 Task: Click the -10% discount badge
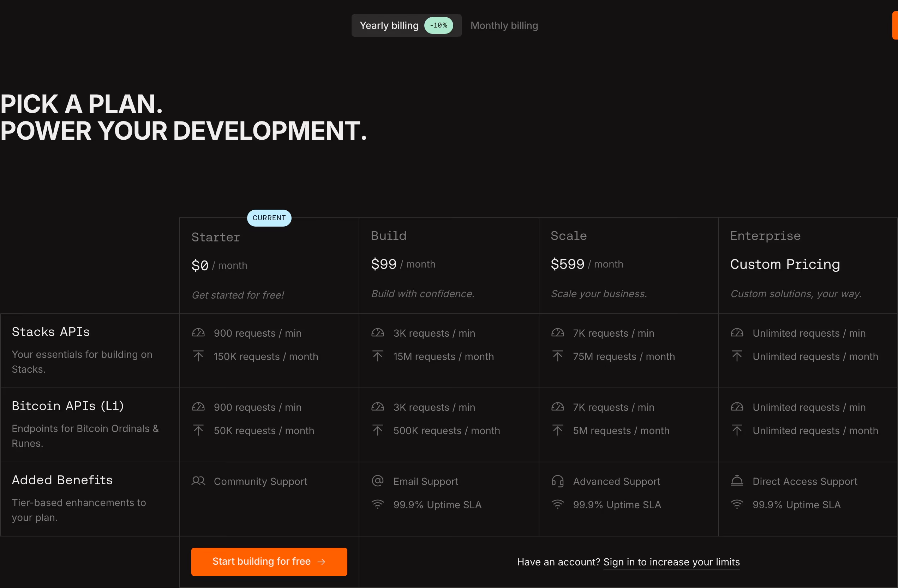tap(438, 25)
